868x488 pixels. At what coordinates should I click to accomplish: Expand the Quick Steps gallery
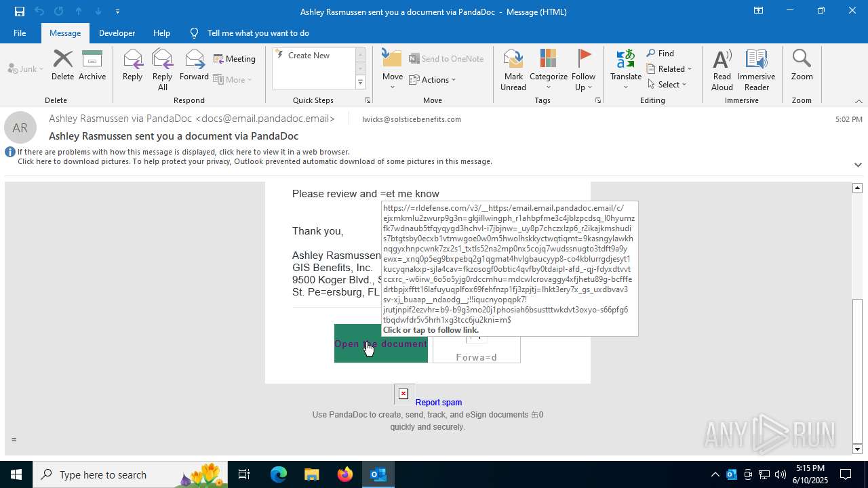(x=360, y=83)
